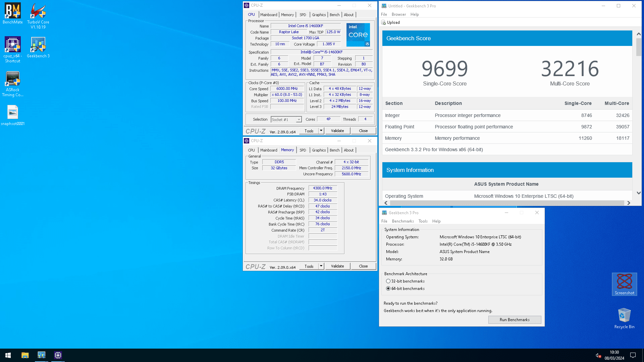The width and height of the screenshot is (644, 362).
Task: Click Validate in top CPU-Z window
Action: [x=337, y=131]
